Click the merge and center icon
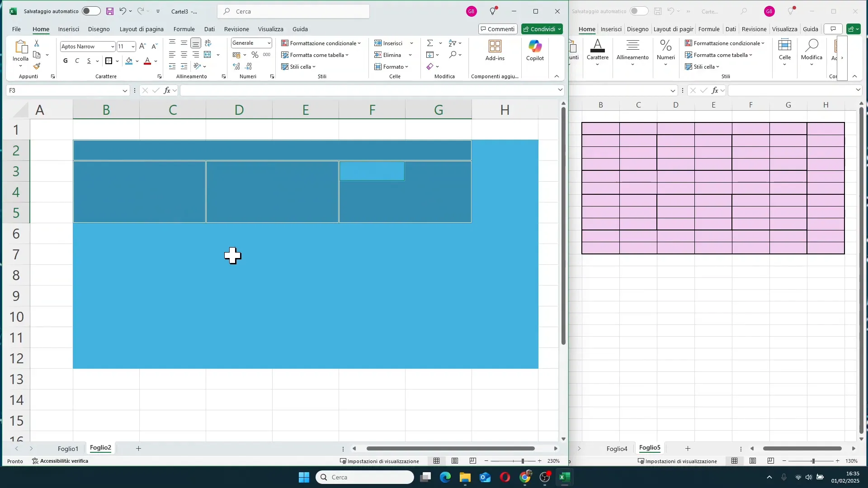The width and height of the screenshot is (868, 488). pyautogui.click(x=208, y=55)
